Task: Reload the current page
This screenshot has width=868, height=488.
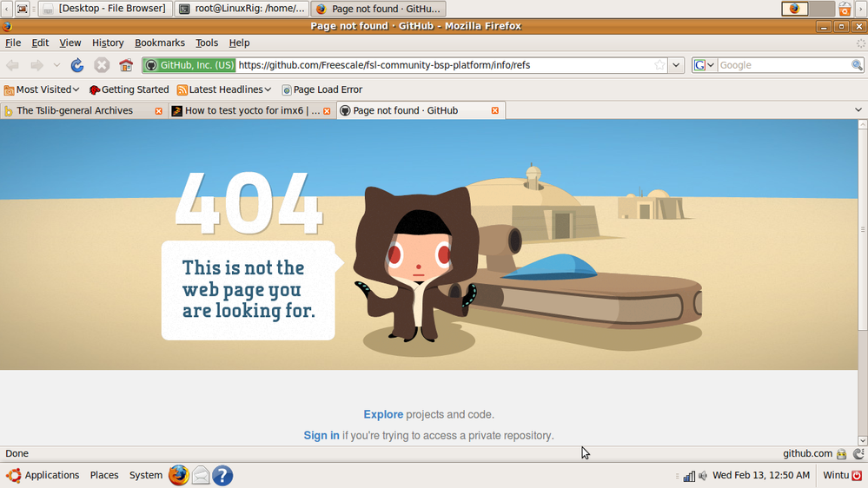Action: click(77, 65)
